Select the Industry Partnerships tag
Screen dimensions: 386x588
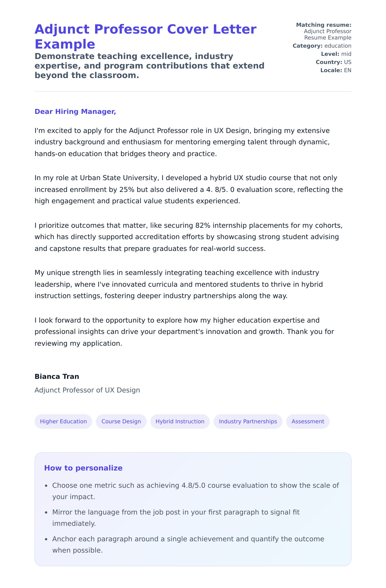[248, 421]
